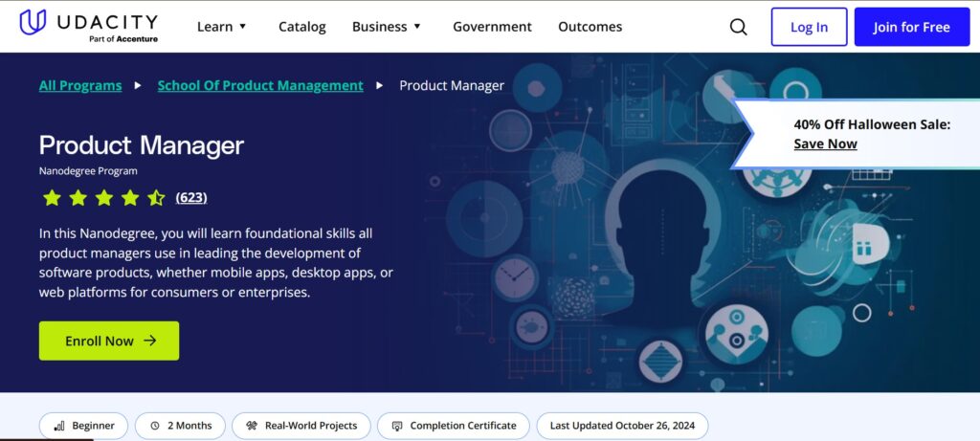This screenshot has width=980, height=441.
Task: Click the Real-World Projects badge
Action: pyautogui.click(x=301, y=426)
